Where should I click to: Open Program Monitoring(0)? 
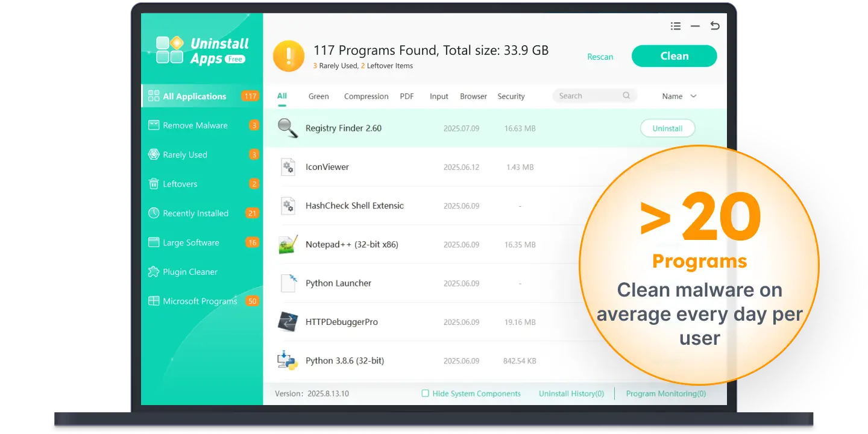coord(666,394)
